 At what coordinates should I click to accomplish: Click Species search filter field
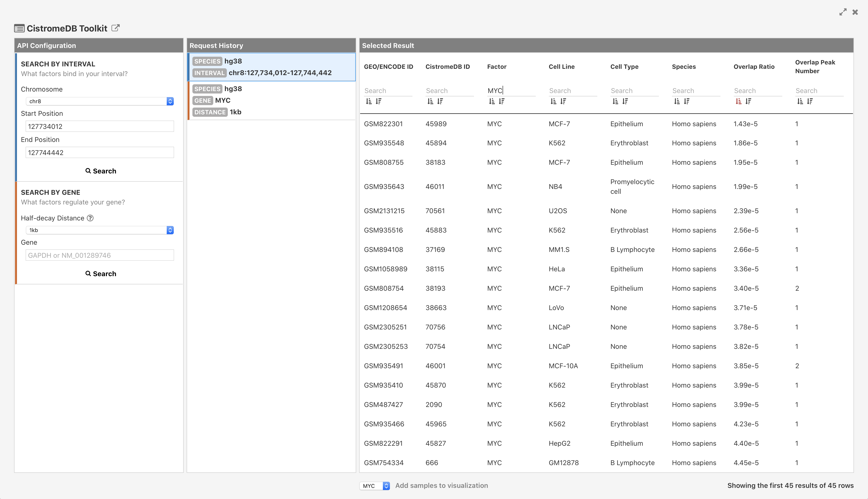[696, 91]
